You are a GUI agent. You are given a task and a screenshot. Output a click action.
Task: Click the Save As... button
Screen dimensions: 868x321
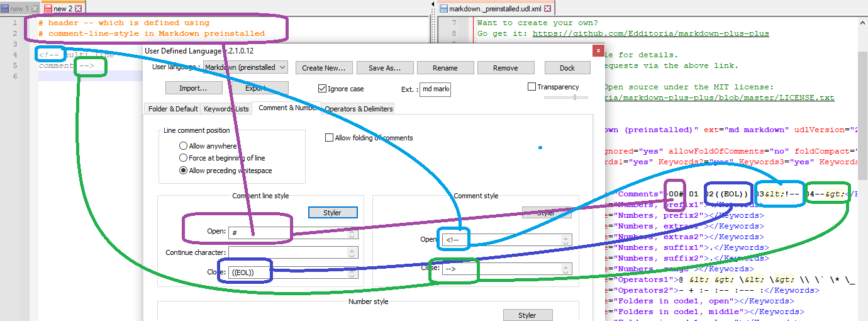[384, 68]
